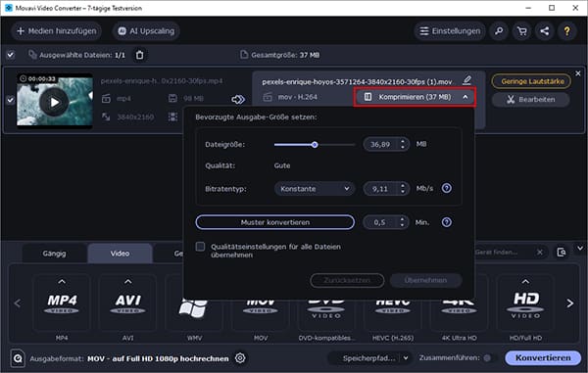Screen dimensions: 588x373
Task: Delete selected files with the trash icon
Action: [x=139, y=55]
